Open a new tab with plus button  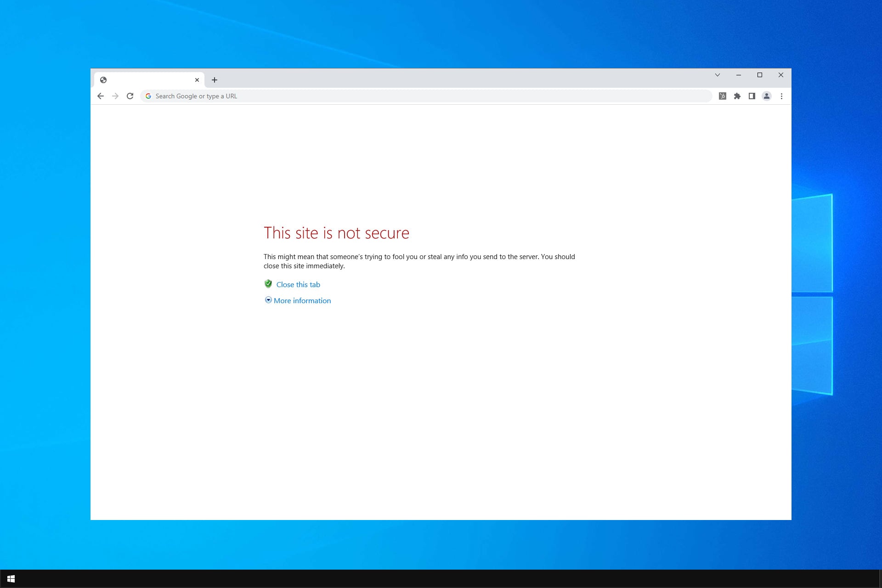(x=215, y=80)
